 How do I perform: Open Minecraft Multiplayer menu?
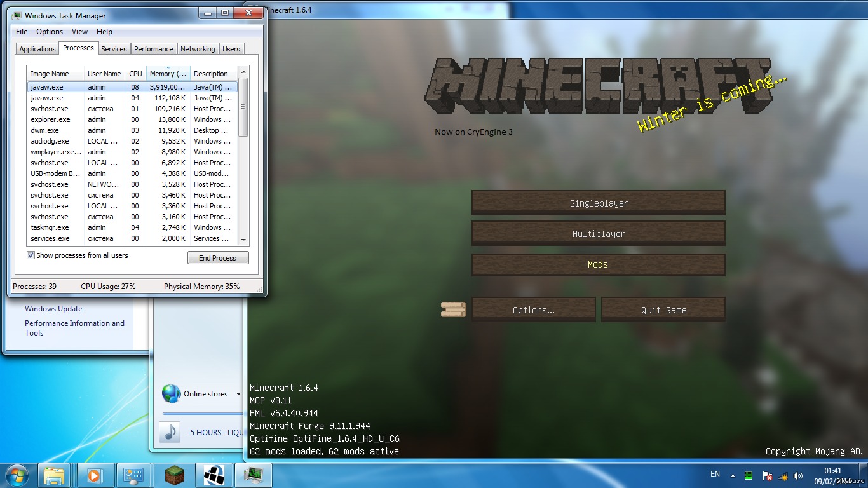pyautogui.click(x=599, y=234)
